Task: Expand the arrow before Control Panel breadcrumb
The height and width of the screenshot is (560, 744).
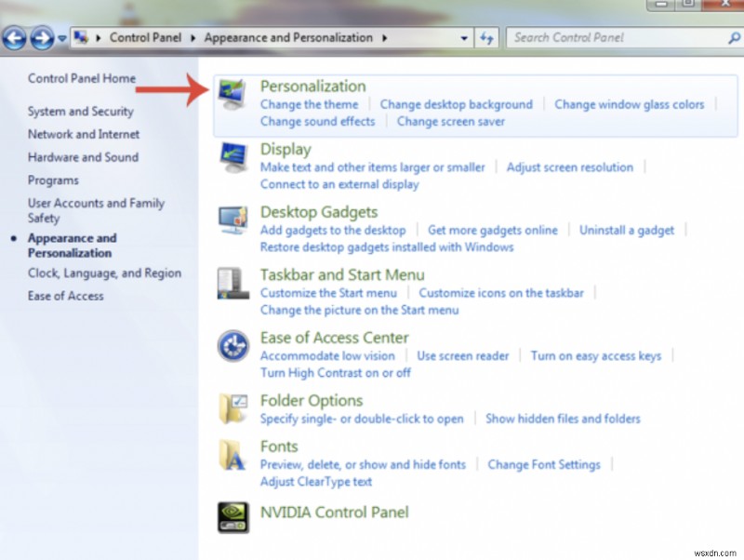Action: (99, 37)
